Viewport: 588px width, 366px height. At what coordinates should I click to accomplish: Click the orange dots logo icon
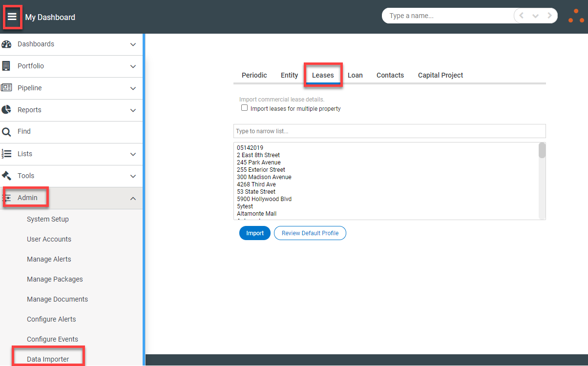pos(576,16)
